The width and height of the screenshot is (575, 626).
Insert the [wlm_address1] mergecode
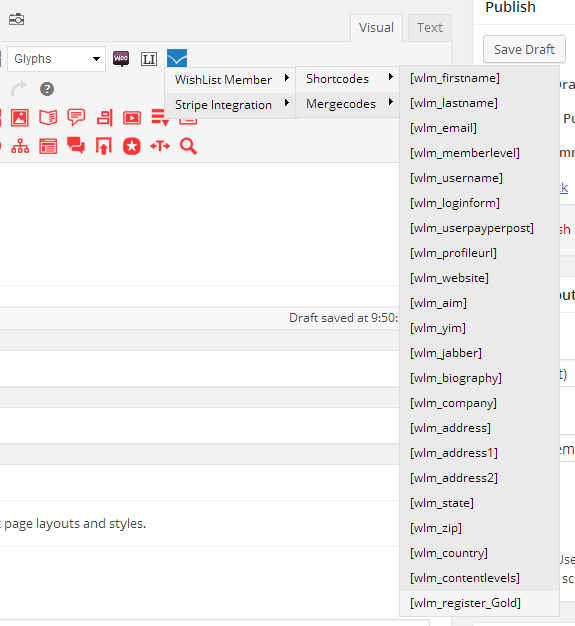click(x=479, y=453)
